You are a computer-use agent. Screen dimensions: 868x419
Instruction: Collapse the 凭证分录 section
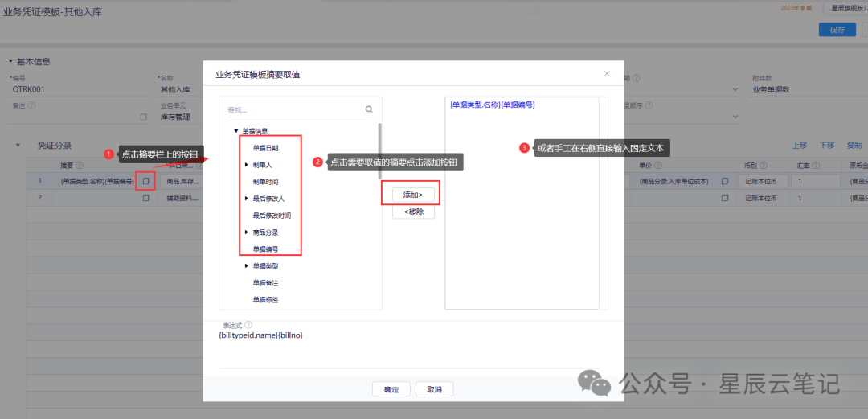(18, 146)
